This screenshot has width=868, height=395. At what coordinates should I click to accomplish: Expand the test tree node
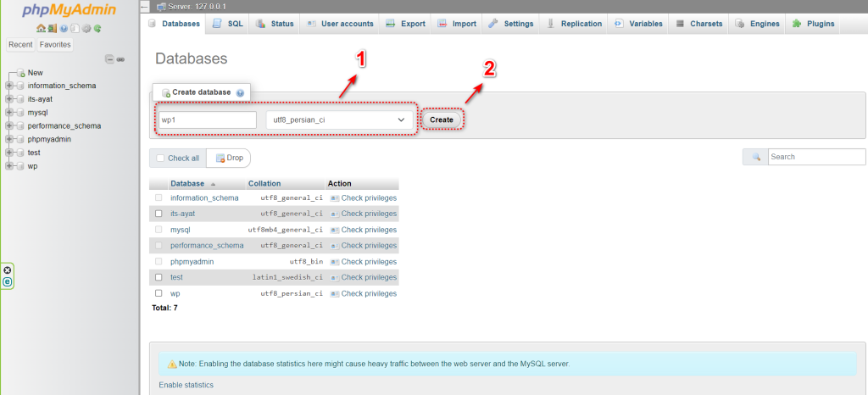(8, 153)
